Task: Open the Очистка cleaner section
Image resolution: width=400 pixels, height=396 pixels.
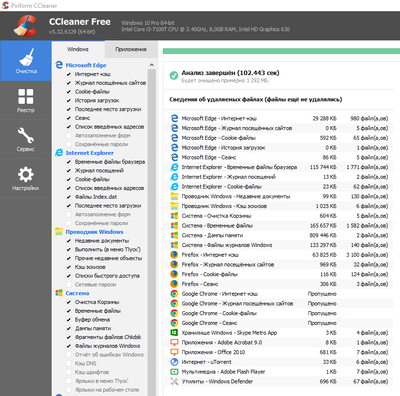Action: 26,61
